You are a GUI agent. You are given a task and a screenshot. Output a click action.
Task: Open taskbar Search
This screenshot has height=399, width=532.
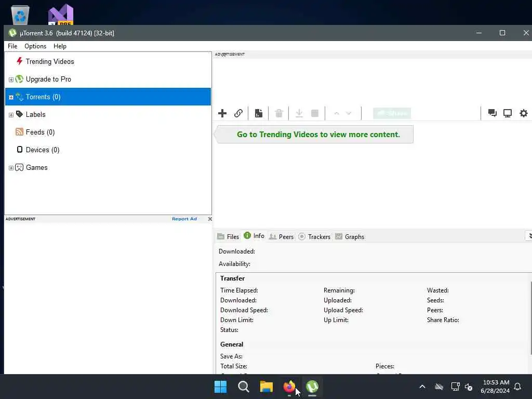pyautogui.click(x=243, y=387)
